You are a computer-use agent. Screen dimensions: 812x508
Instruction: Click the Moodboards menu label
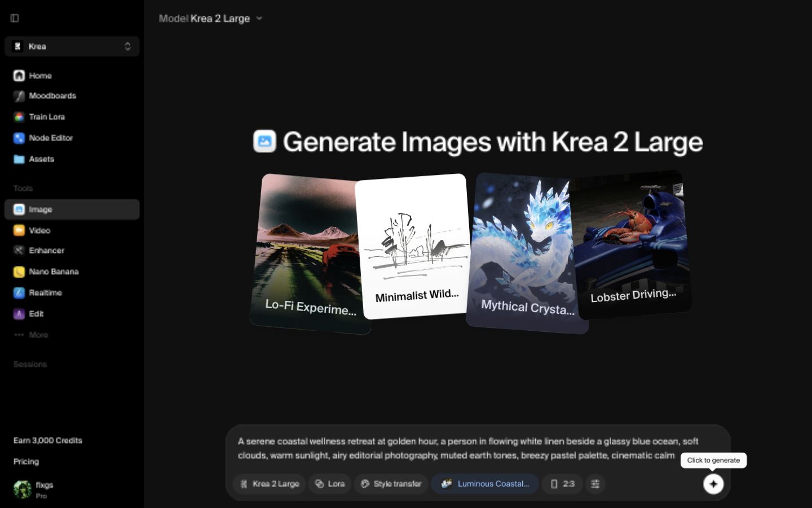52,96
